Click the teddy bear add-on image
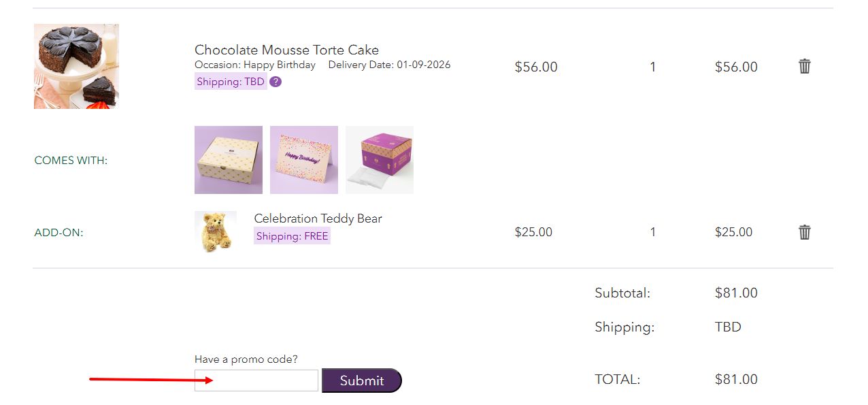868x405 pixels. pos(216,231)
